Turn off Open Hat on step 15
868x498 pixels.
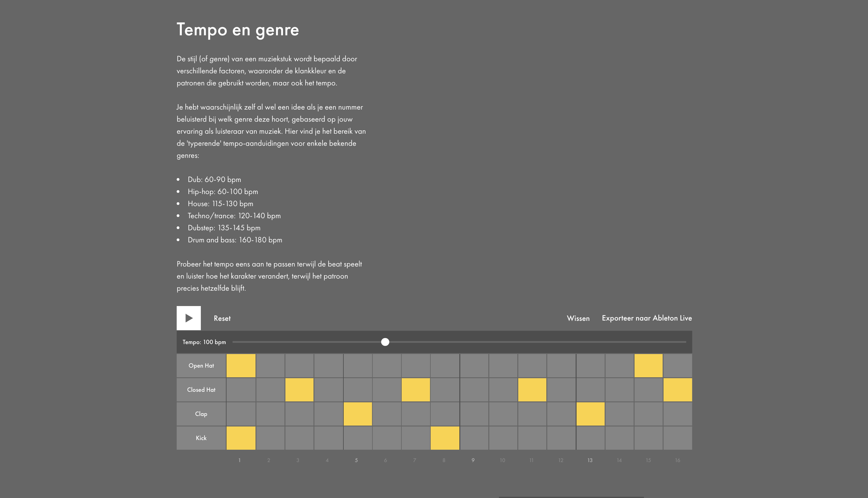pos(648,366)
